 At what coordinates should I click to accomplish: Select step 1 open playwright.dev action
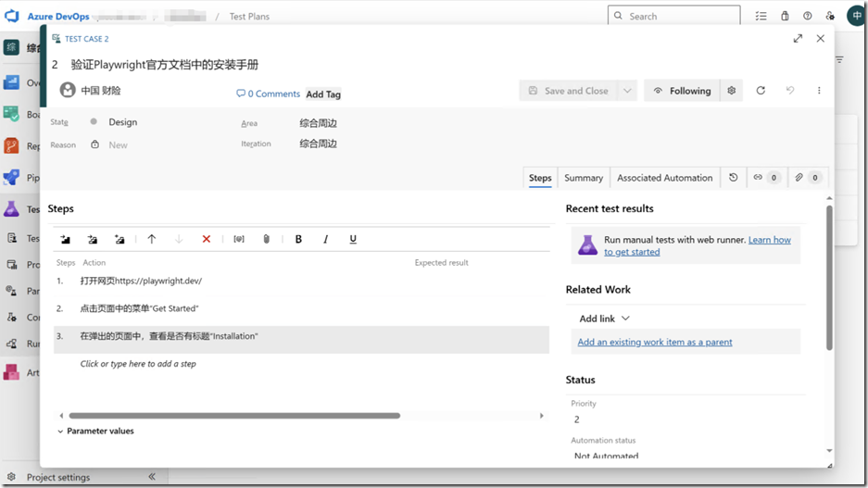click(141, 281)
